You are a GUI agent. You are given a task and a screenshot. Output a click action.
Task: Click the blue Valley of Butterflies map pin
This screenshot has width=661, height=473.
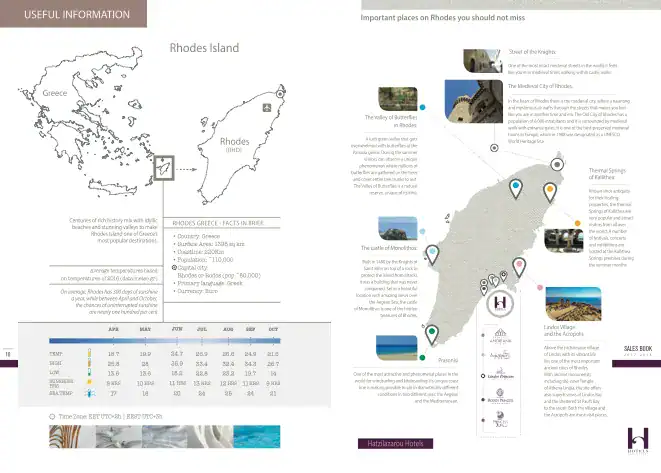(516, 188)
